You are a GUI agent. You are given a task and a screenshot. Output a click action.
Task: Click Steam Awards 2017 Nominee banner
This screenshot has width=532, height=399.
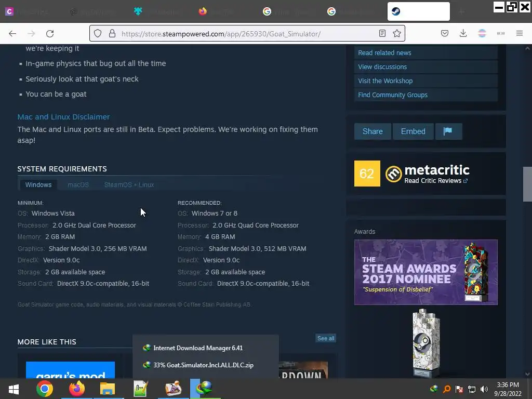426,272
